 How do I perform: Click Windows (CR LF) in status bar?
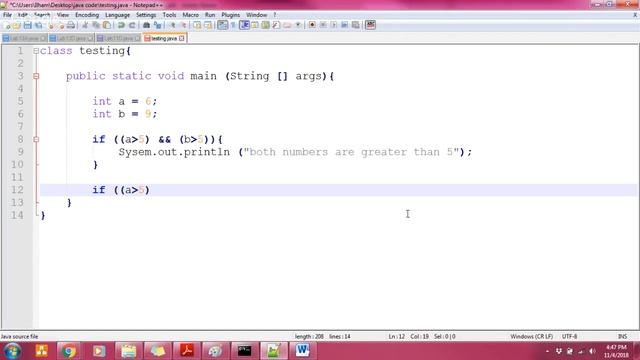tap(531, 336)
